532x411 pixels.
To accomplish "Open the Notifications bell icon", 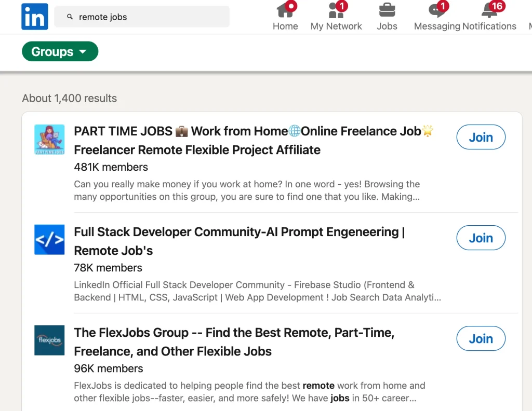I will coord(489,10).
